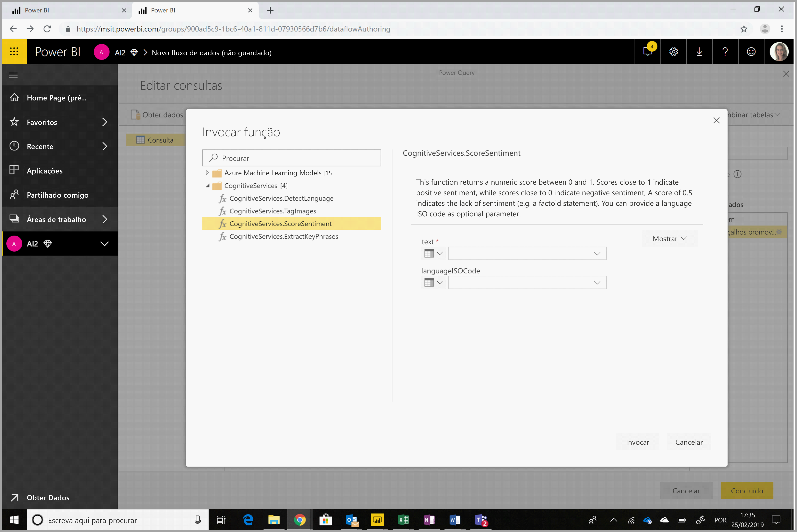The height and width of the screenshot is (532, 797).
Task: Open the languageISOCode value dropdown
Action: pos(527,282)
